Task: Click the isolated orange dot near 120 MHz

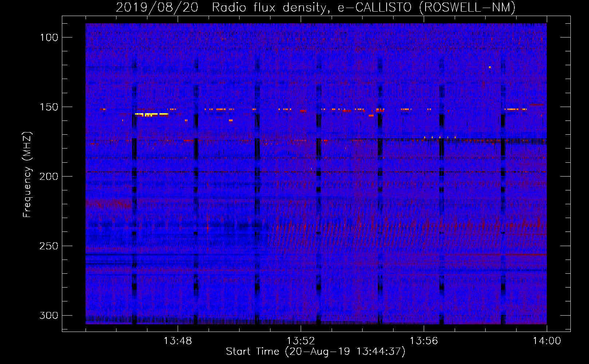Action: coord(490,67)
